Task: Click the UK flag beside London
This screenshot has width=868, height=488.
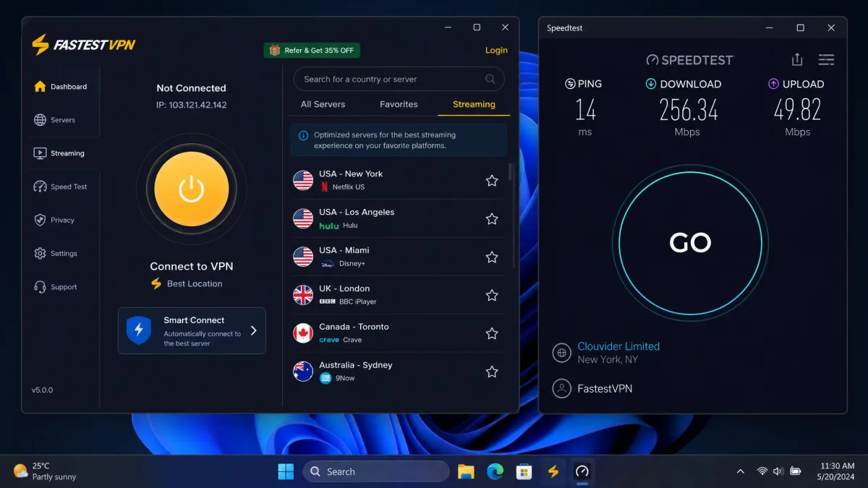Action: pyautogui.click(x=303, y=295)
